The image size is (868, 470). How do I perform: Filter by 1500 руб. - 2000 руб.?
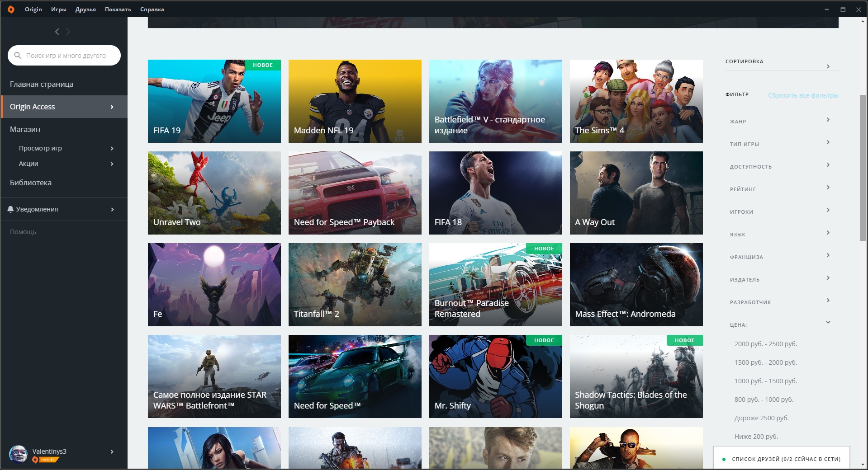pos(765,362)
